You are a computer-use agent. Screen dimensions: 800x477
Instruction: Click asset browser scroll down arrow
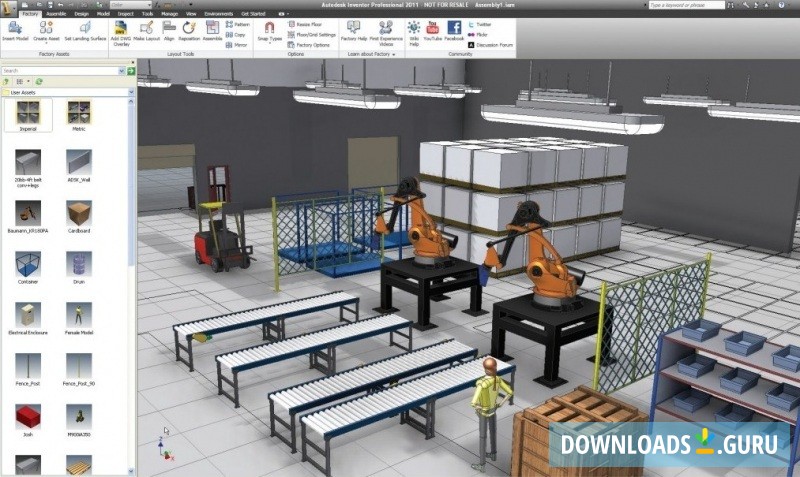pos(131,471)
